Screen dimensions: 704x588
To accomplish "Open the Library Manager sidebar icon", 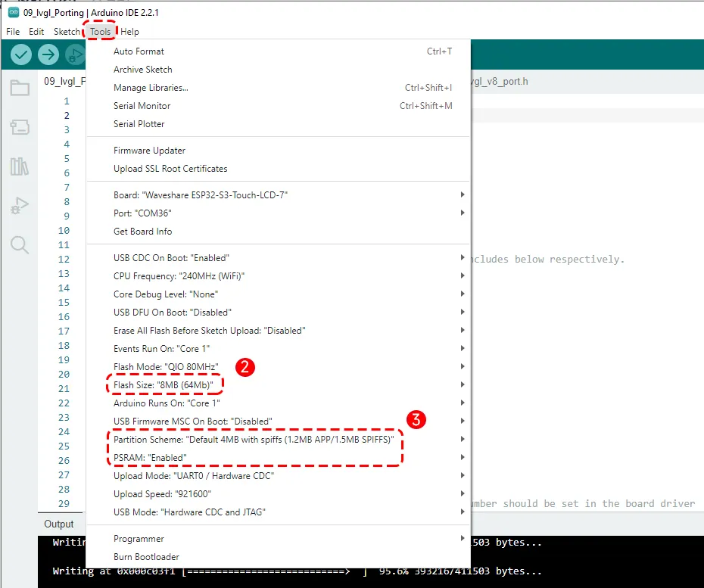I will pyautogui.click(x=20, y=166).
